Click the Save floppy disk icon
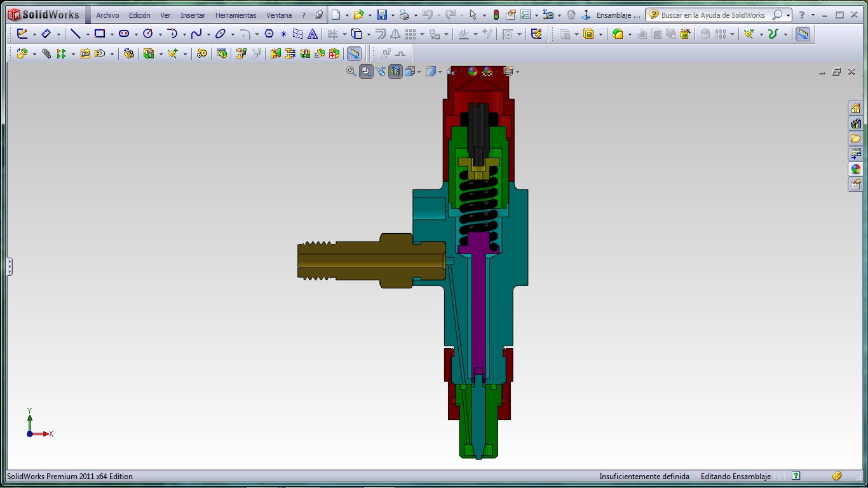The image size is (868, 488). pyautogui.click(x=382, y=15)
